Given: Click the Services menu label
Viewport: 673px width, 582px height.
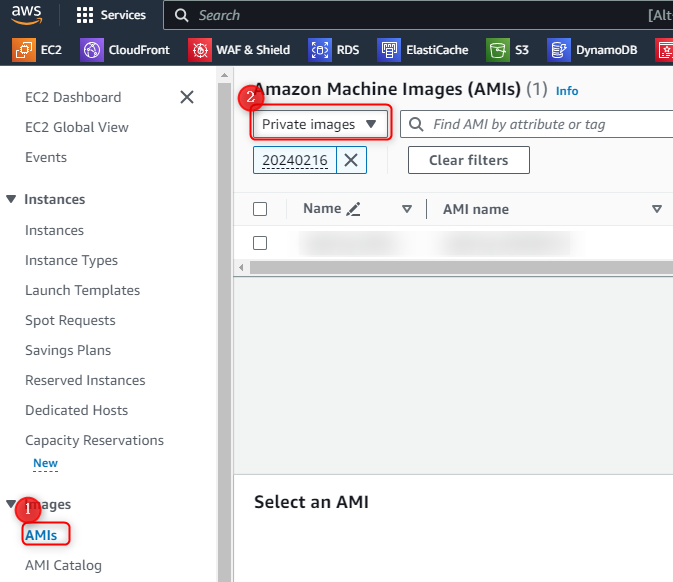Looking at the screenshot, I should point(123,15).
